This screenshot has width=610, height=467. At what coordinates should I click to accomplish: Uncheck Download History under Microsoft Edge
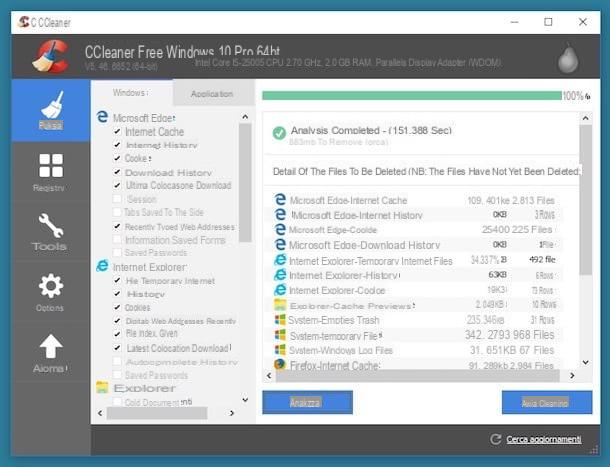[x=117, y=172]
